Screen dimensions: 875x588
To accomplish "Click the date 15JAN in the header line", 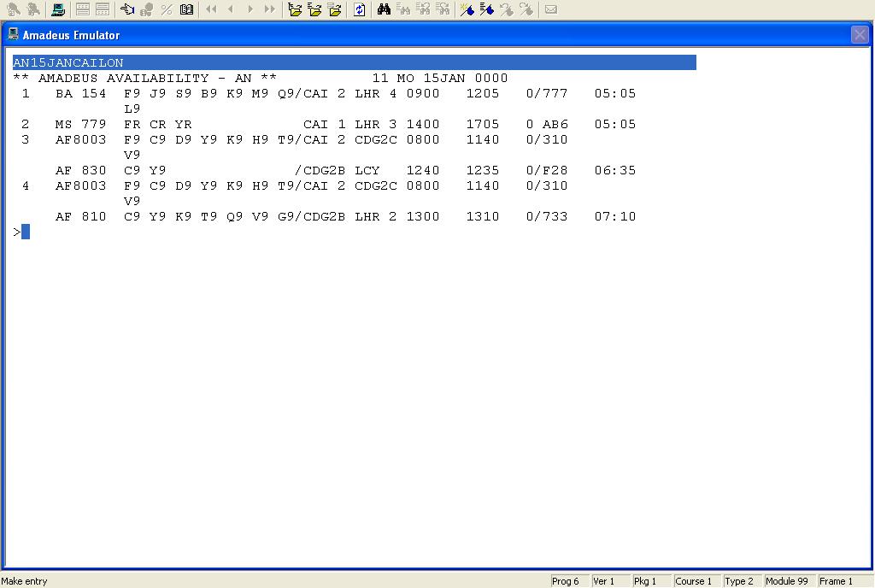I will [444, 78].
